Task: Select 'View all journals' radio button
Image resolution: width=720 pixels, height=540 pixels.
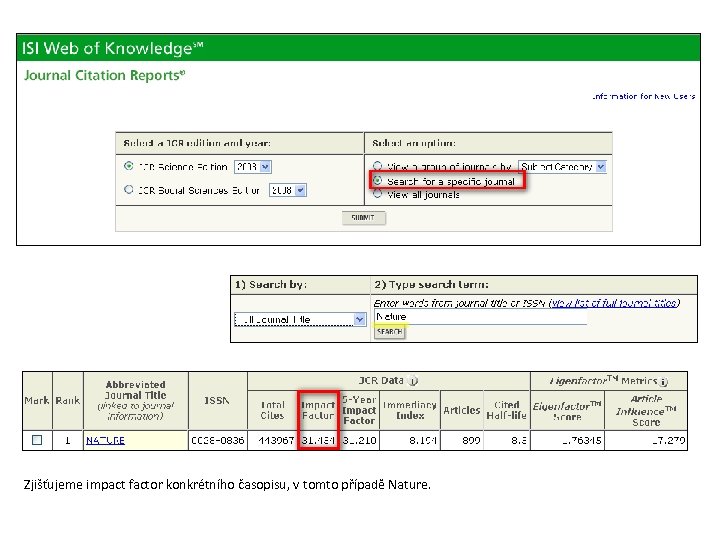Action: pyautogui.click(x=377, y=194)
